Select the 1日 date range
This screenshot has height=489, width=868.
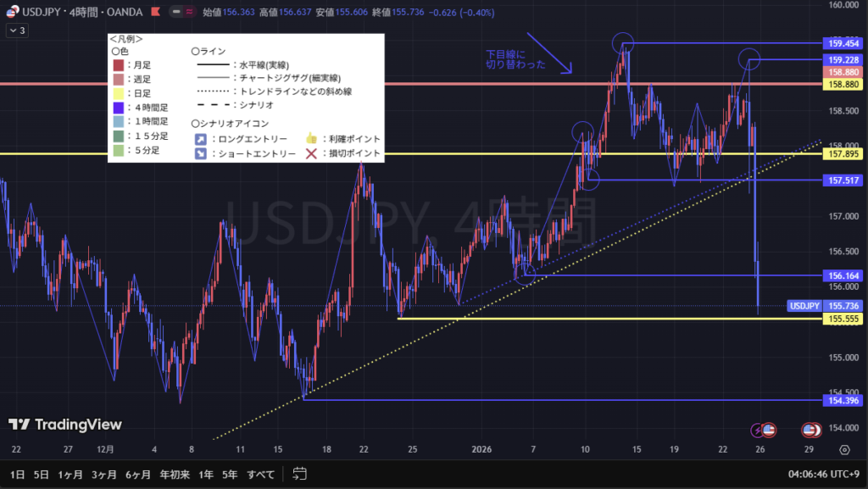coord(16,474)
